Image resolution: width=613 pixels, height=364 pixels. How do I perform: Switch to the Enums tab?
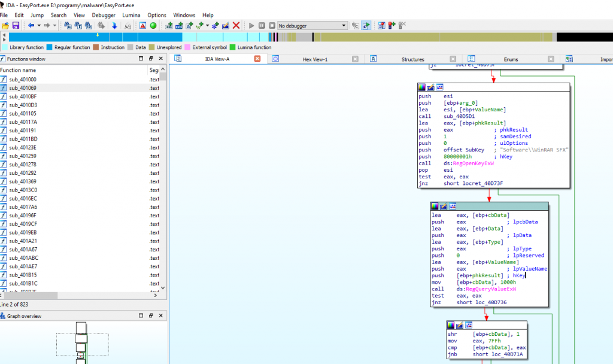[511, 59]
